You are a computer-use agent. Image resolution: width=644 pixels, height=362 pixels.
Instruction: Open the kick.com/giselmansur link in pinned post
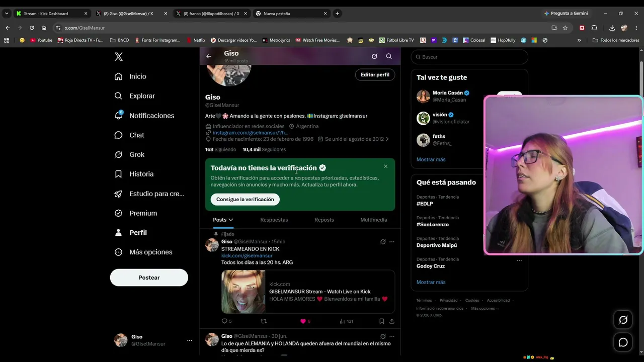pos(247,256)
